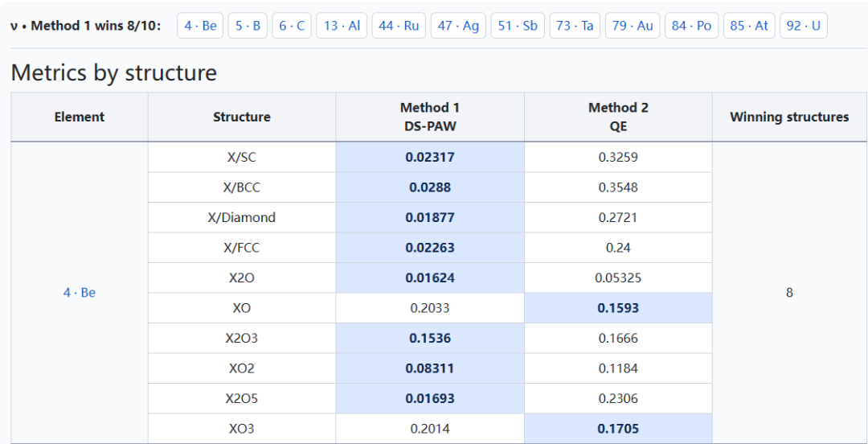Click the DS-PAW value 0.01877

(429, 217)
